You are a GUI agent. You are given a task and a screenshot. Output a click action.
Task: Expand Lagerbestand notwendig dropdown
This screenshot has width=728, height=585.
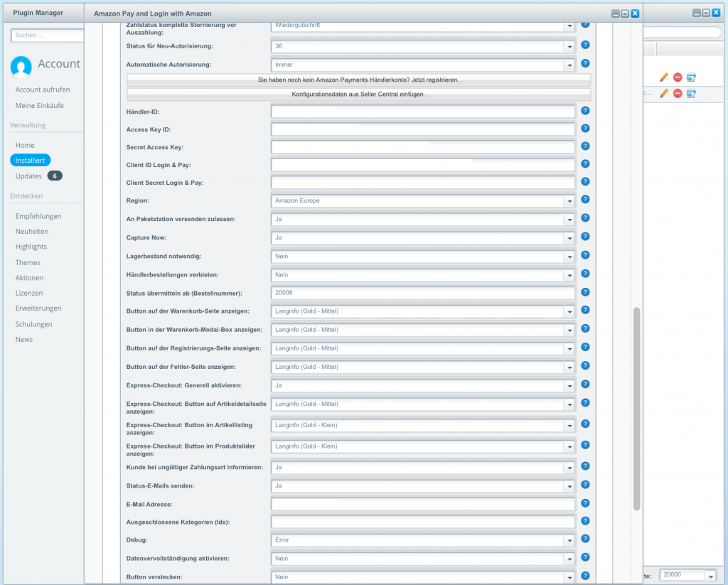(569, 257)
